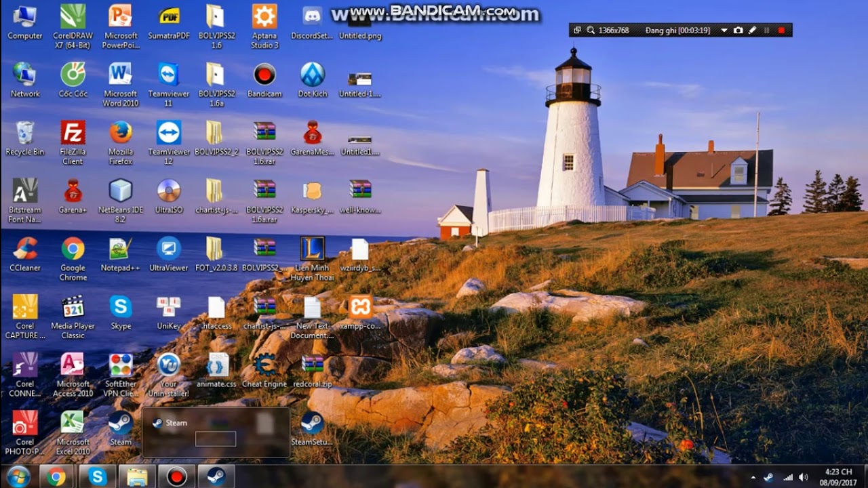The image size is (868, 488).
Task: Open UltraViewer desktop shortcut
Action: tap(168, 254)
